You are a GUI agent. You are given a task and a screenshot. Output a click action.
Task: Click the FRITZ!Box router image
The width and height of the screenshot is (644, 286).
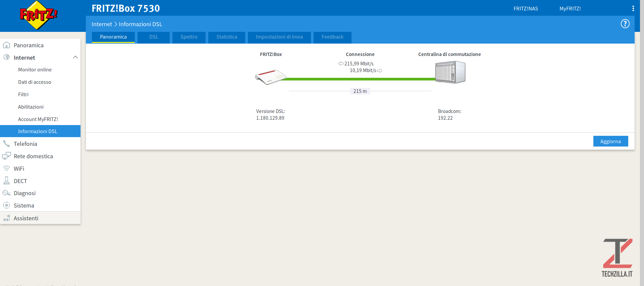[271, 77]
